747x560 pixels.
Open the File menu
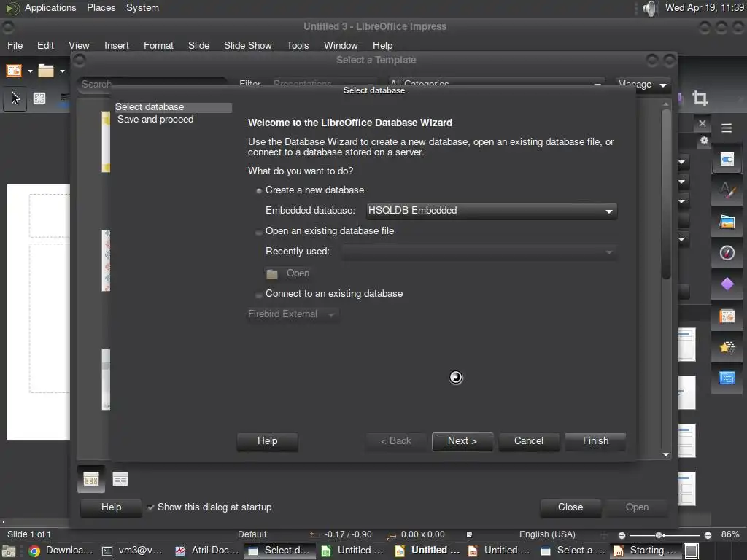click(x=15, y=46)
